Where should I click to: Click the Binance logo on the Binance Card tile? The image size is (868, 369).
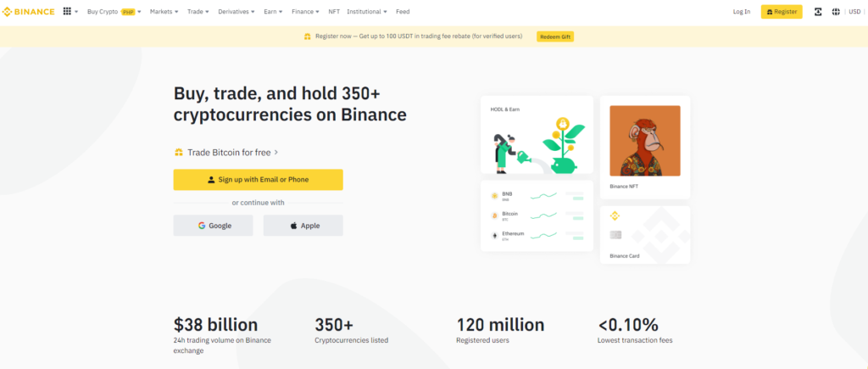point(615,216)
